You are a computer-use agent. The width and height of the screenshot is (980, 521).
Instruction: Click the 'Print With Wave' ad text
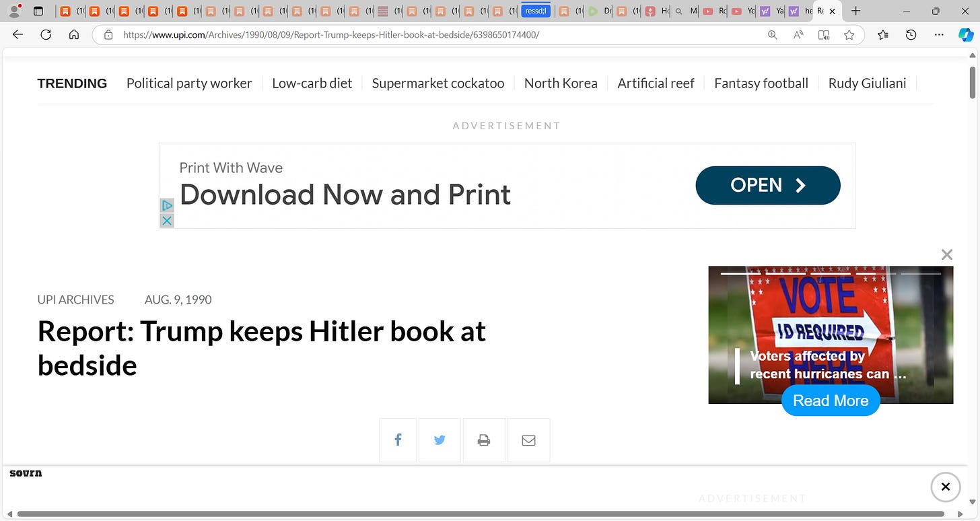[x=231, y=168]
